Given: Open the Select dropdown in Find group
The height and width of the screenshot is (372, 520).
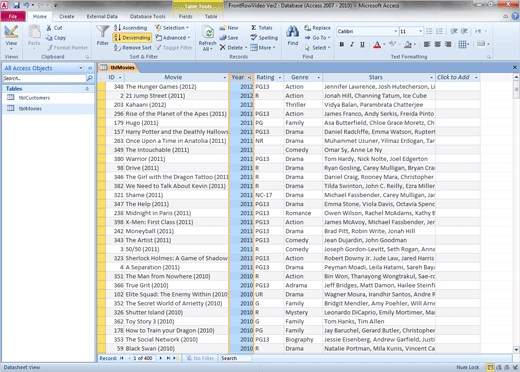Looking at the screenshot, I should click(317, 48).
